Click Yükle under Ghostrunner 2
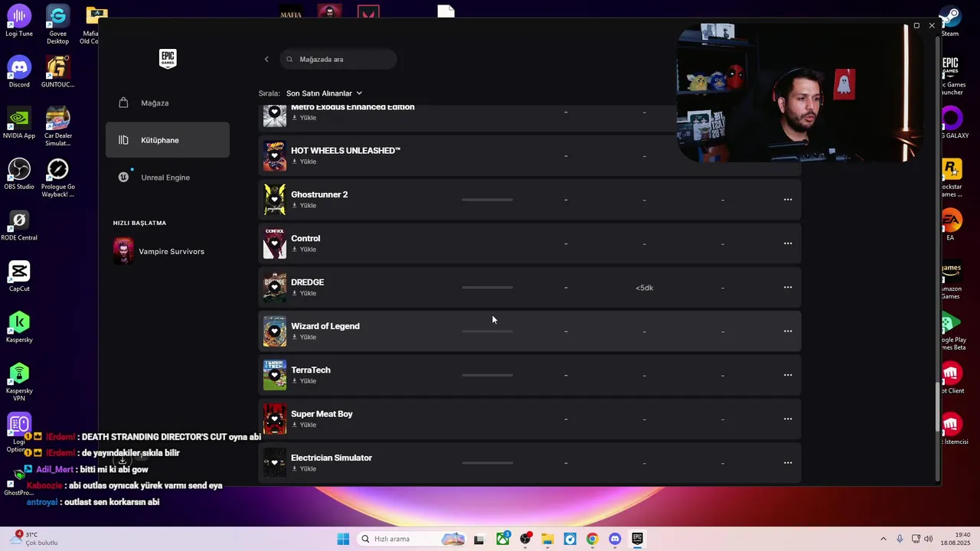 (304, 205)
